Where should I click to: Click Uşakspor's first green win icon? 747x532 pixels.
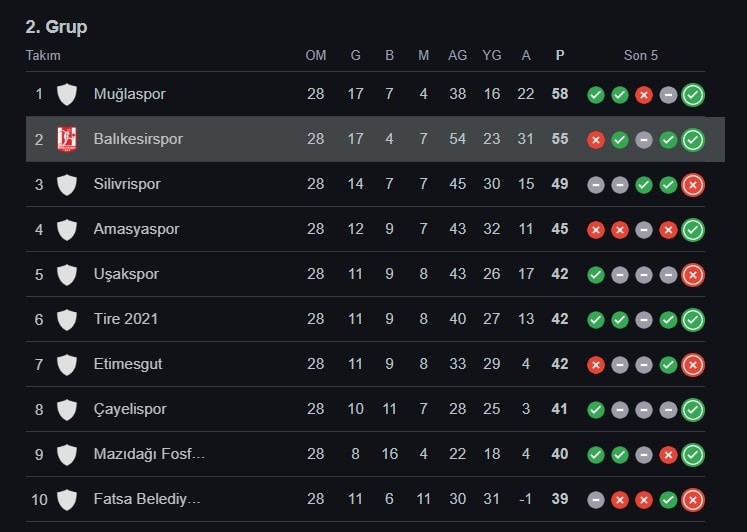[x=596, y=275]
